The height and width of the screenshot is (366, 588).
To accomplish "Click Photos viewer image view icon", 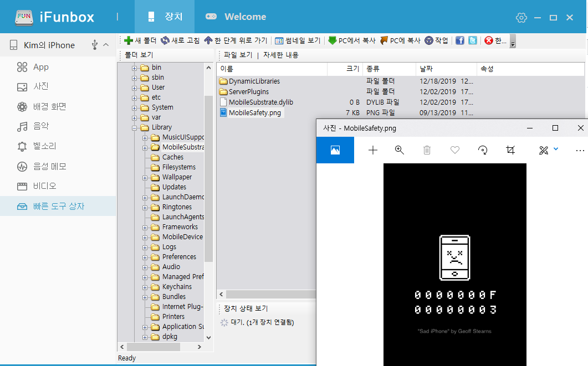I will (x=335, y=150).
